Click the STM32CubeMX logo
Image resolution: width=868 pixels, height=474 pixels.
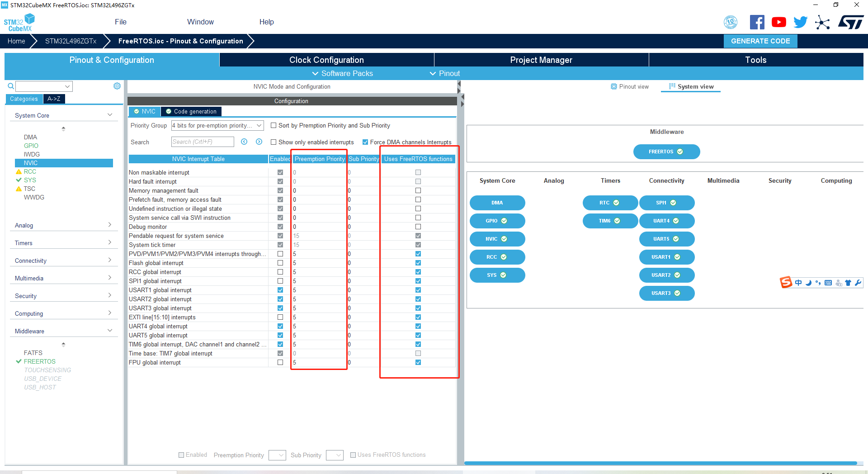tap(19, 23)
